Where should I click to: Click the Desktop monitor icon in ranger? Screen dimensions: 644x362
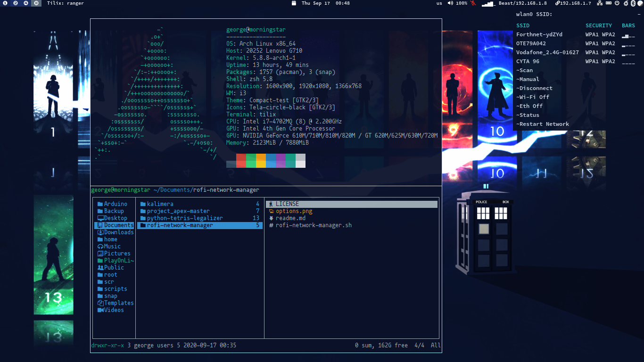tap(100, 218)
